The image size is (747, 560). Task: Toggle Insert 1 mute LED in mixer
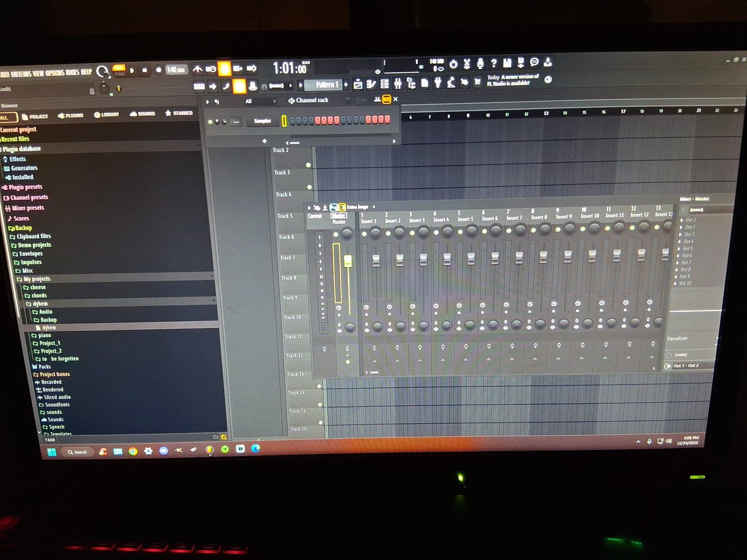tap(364, 234)
